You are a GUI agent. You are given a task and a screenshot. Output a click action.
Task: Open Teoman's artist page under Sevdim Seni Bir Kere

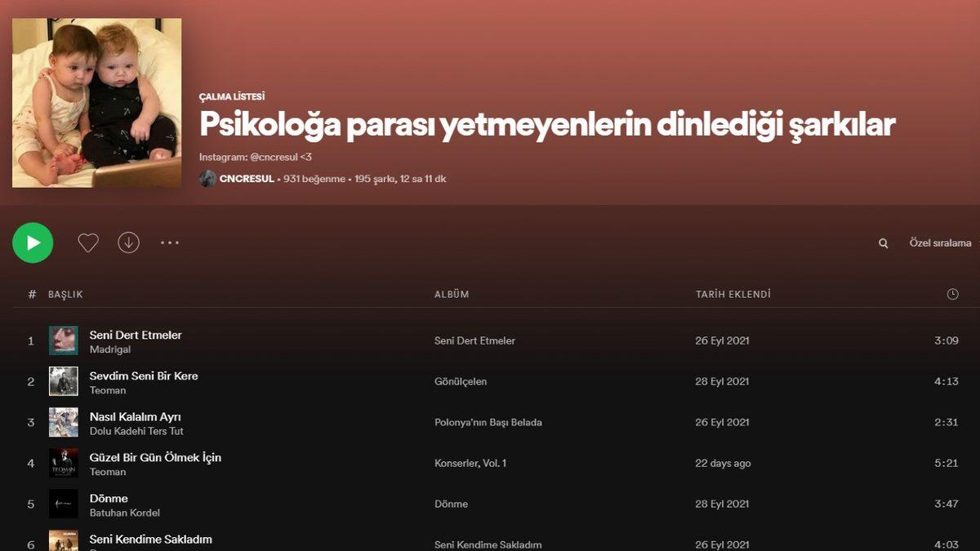[x=108, y=390]
